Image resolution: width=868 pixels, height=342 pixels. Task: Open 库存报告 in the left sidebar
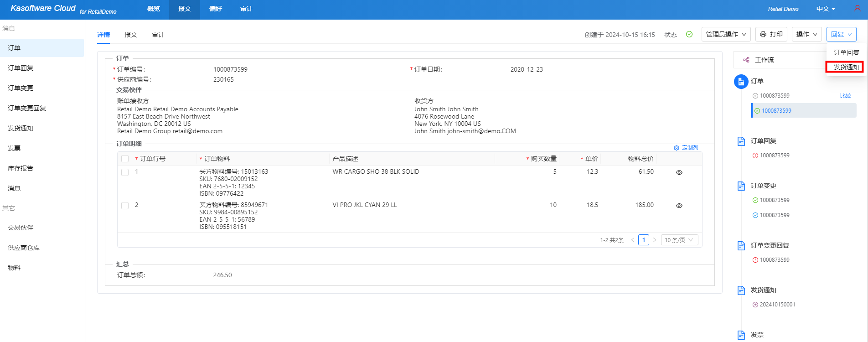(x=21, y=168)
